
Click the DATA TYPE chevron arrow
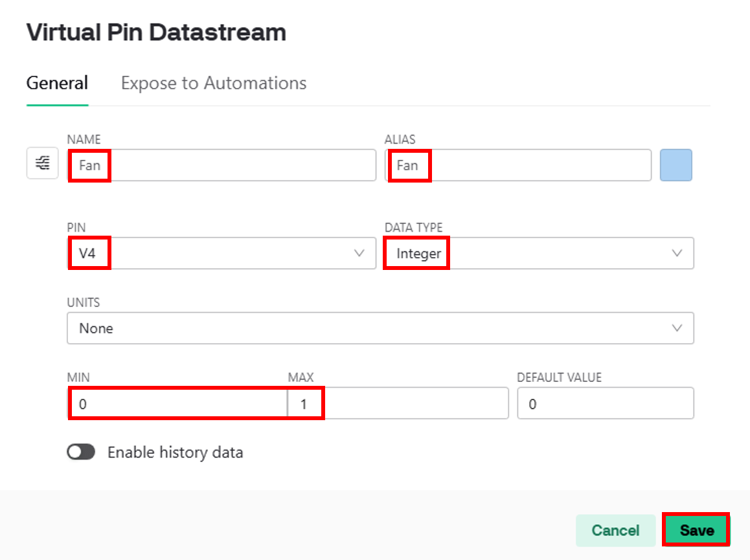pos(677,253)
